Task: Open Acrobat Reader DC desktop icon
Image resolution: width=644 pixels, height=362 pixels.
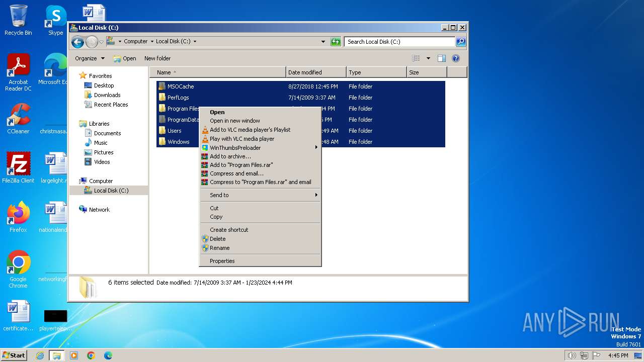Action: coord(18,72)
